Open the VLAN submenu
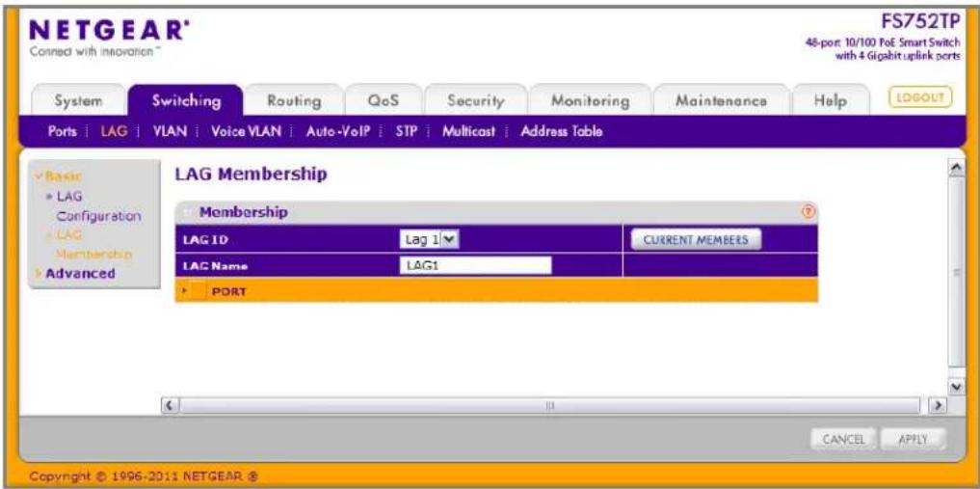 (x=168, y=131)
